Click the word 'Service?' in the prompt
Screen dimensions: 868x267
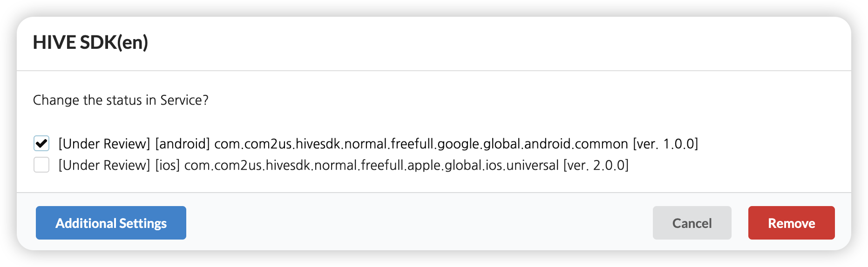pos(184,100)
